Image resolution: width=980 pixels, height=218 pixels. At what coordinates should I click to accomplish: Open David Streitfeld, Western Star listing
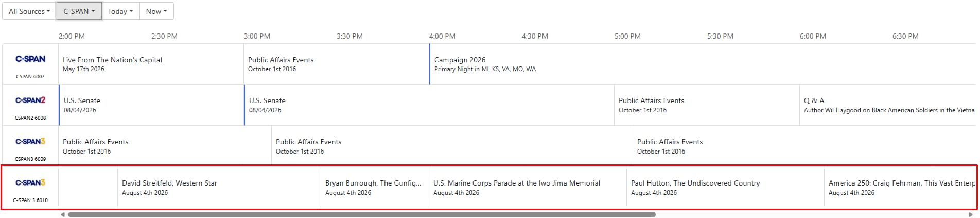pos(219,188)
